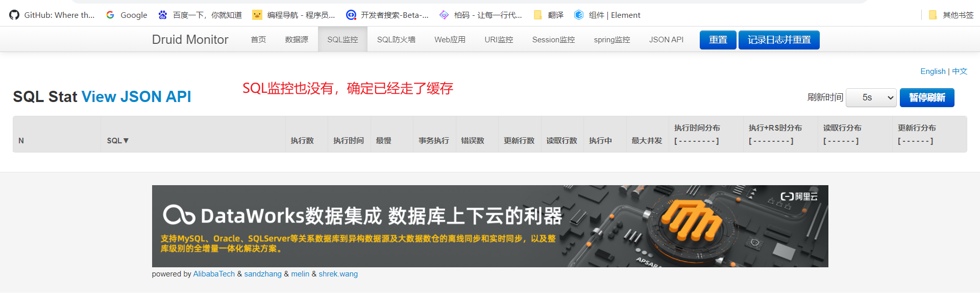Click the 执行+RS时分布 column header
Image resolution: width=980 pixels, height=303 pixels.
[x=780, y=134]
